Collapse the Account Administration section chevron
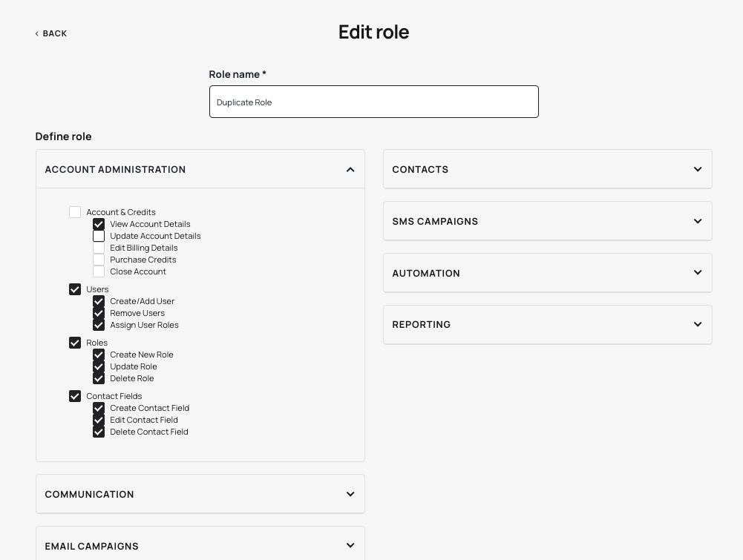 click(x=350, y=170)
